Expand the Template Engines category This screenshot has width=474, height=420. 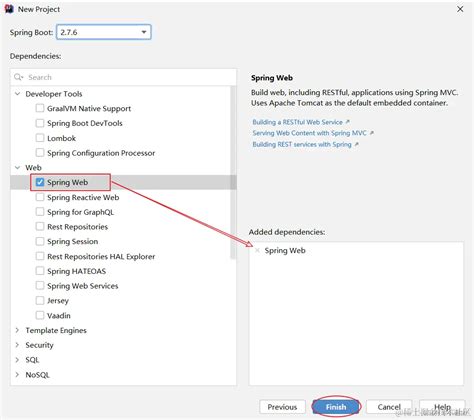click(17, 330)
